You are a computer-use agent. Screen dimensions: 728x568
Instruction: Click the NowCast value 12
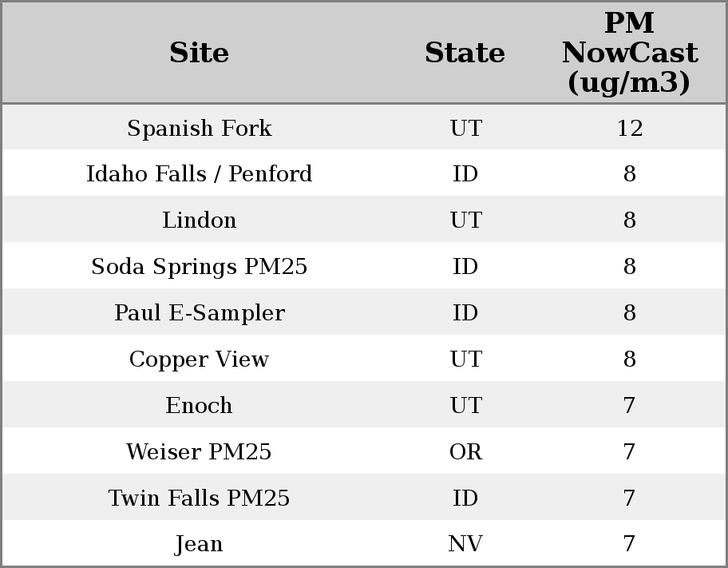pos(629,128)
